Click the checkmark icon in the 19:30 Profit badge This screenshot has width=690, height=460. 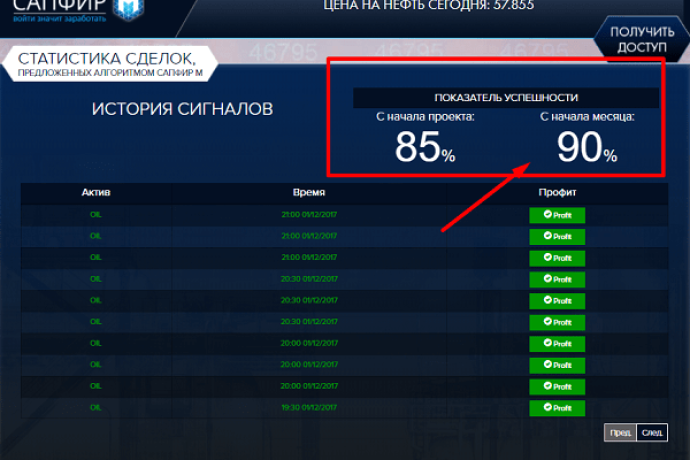coord(547,407)
